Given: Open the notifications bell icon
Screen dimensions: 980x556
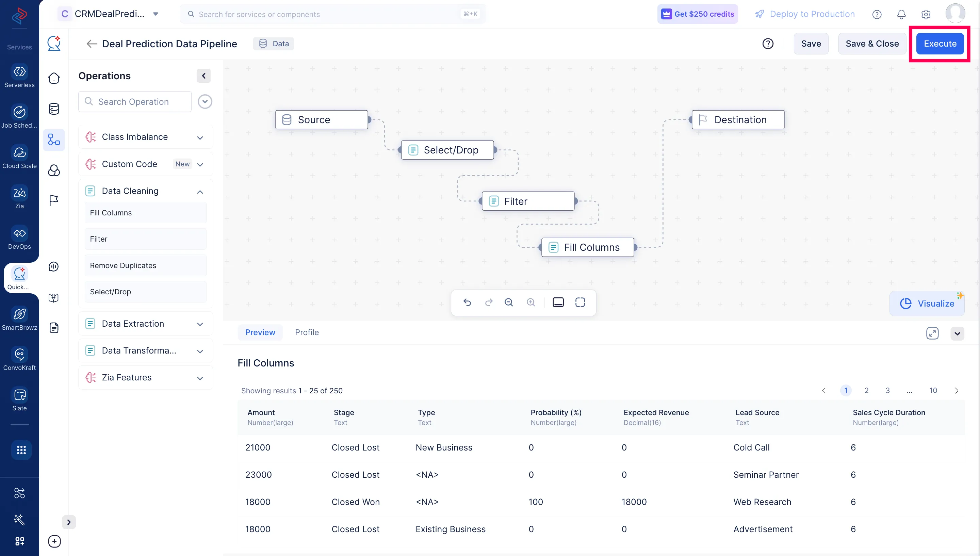Looking at the screenshot, I should pyautogui.click(x=901, y=14).
